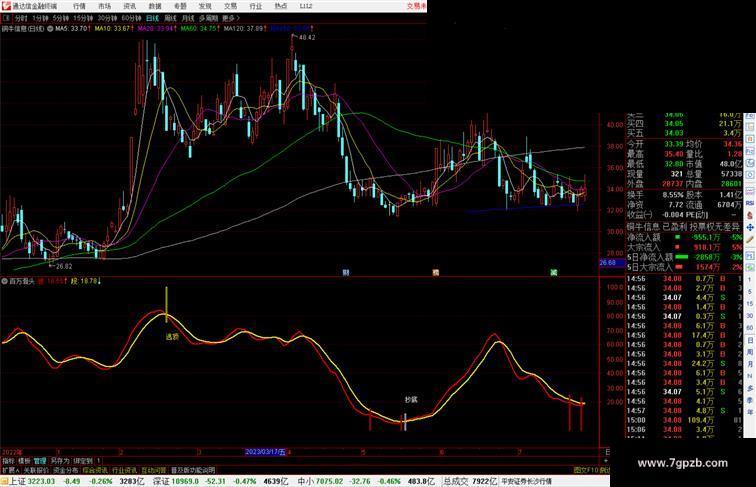Click the 通达信 application logo icon
This screenshot has width=756, height=487.
tap(6, 6)
